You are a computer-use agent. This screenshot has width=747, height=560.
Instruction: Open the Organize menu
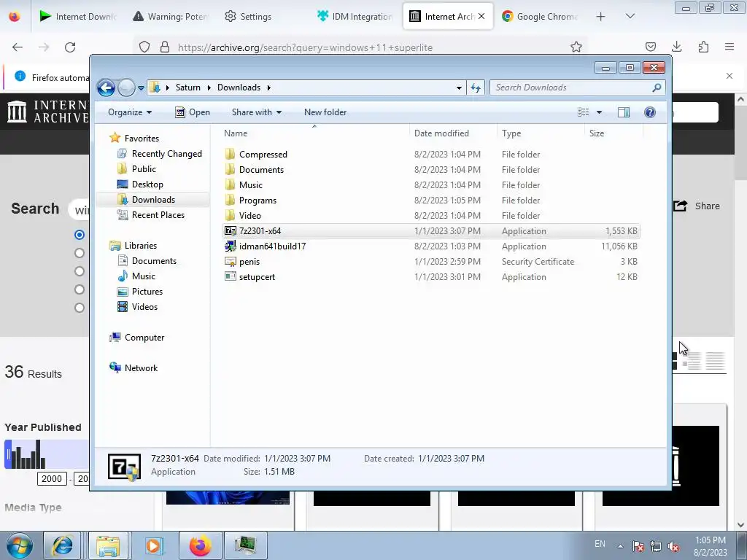tap(130, 112)
